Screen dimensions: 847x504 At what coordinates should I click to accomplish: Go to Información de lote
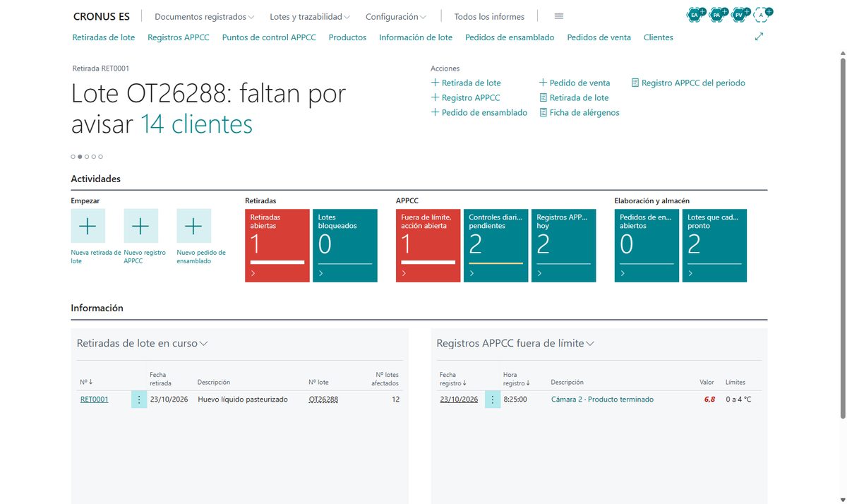[416, 37]
